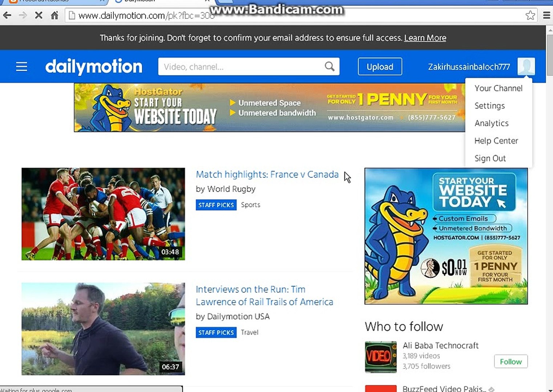Viewport: 553px width, 392px height.
Task: Click the '3,189 videos' count text
Action: coord(421,356)
